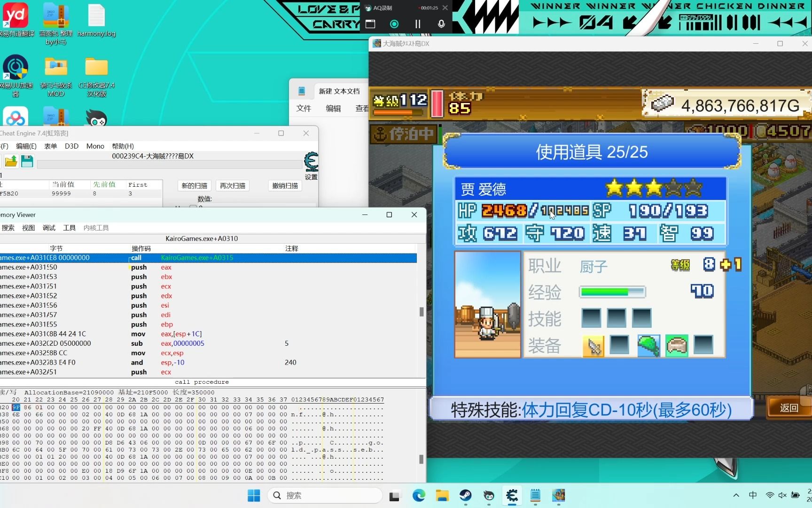This screenshot has height=508, width=812.
Task: Open 编辑 menu in Notepad window
Action: point(333,108)
